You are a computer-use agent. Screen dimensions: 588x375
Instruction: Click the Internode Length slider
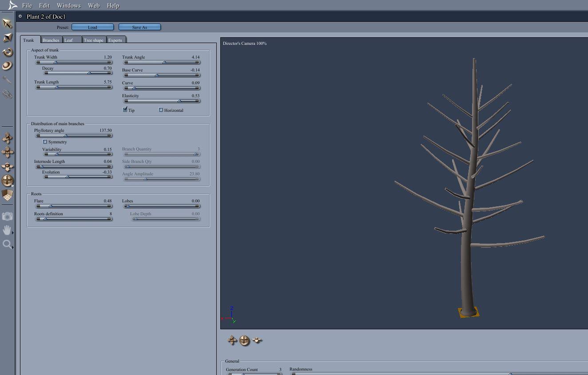pos(74,166)
